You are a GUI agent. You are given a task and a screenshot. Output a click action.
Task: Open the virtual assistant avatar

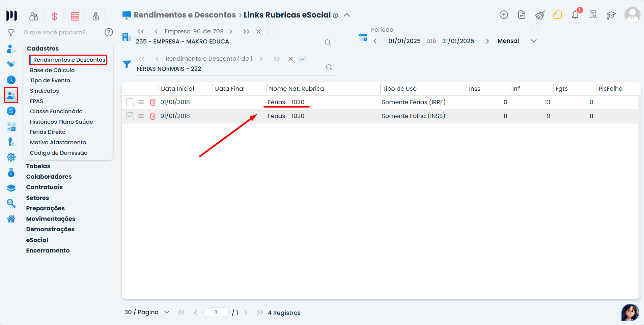630,312
